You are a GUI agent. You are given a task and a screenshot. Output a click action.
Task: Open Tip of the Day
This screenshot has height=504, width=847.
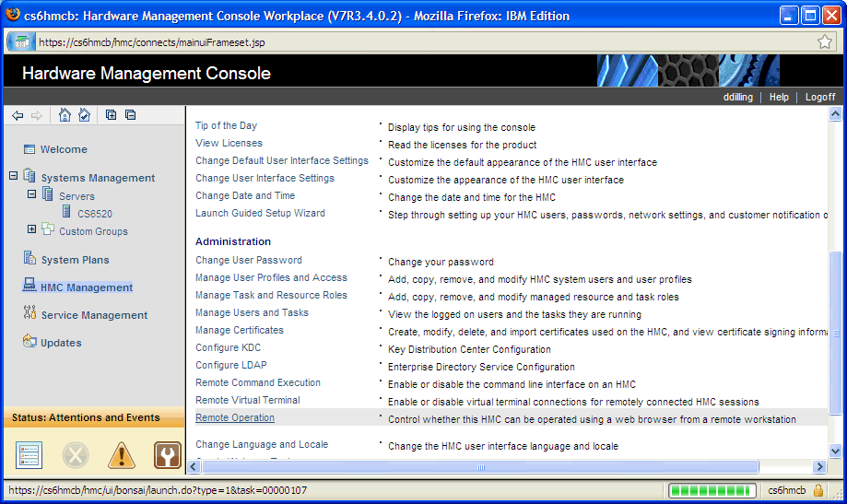[x=227, y=125]
